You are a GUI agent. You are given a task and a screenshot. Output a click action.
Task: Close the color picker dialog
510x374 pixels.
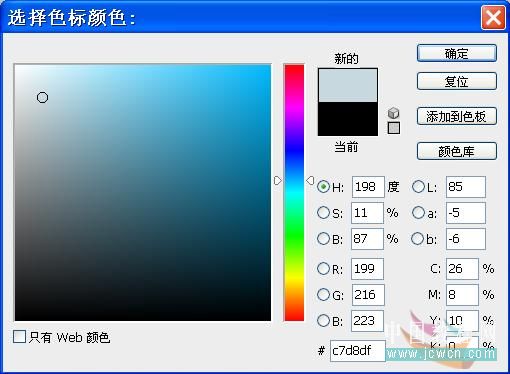click(x=493, y=17)
